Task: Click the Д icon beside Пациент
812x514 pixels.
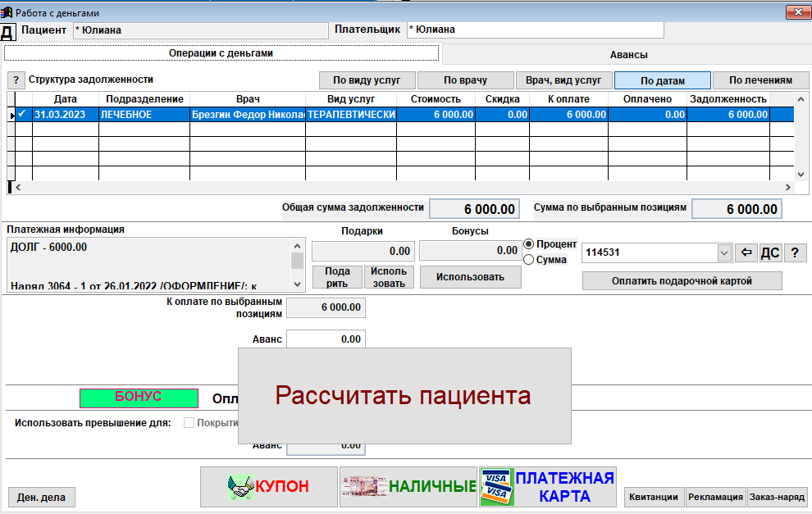Action: click(7, 31)
